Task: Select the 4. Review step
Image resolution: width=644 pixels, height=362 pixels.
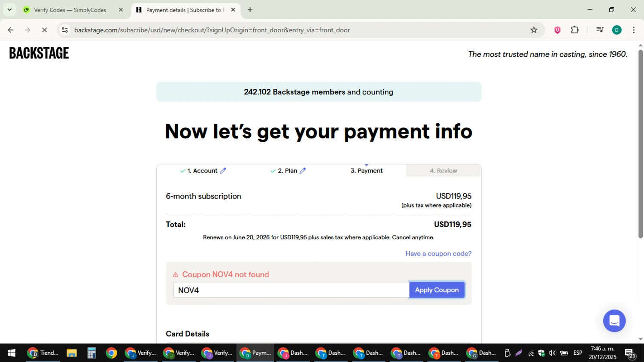Action: [444, 170]
